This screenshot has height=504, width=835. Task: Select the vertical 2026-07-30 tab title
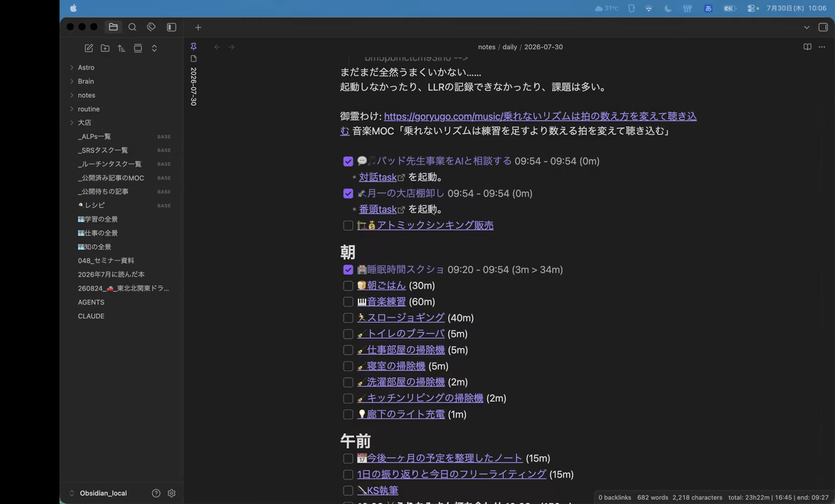point(194,86)
